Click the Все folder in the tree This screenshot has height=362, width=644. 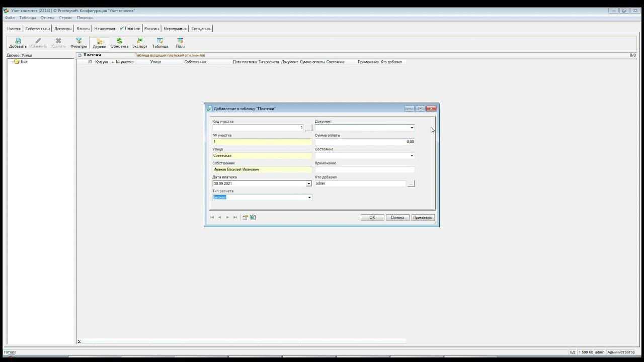click(x=21, y=61)
